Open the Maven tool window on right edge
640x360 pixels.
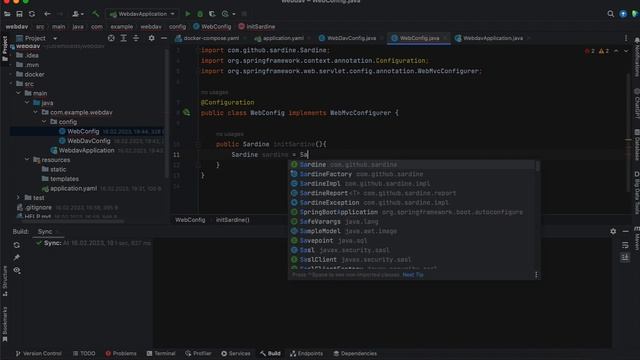coord(636,239)
